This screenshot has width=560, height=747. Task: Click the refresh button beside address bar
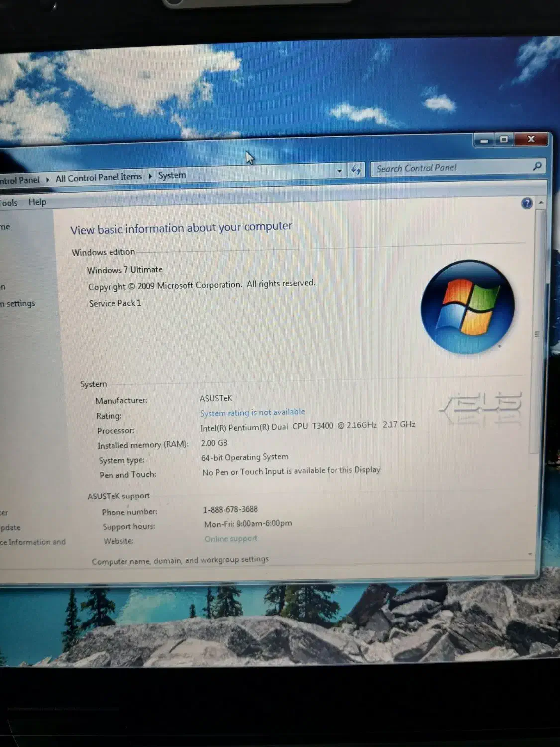tap(356, 170)
